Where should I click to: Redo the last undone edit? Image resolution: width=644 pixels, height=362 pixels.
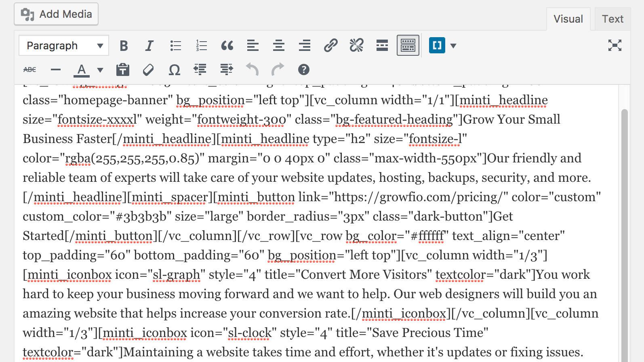coord(278,69)
